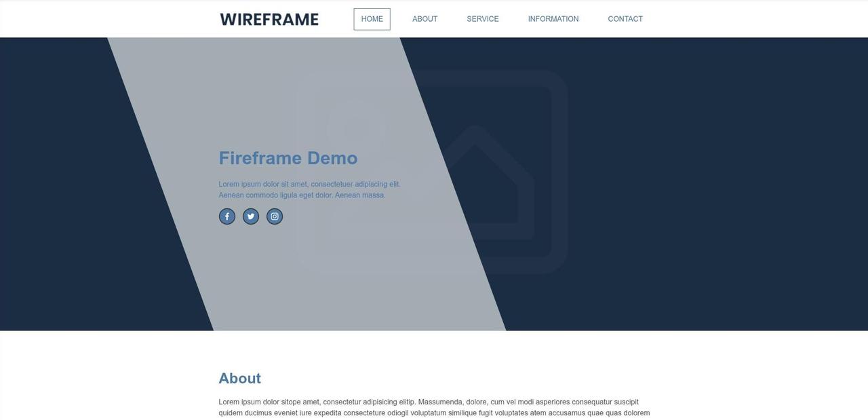
Task: Open the Instagram social icon
Action: click(x=275, y=216)
